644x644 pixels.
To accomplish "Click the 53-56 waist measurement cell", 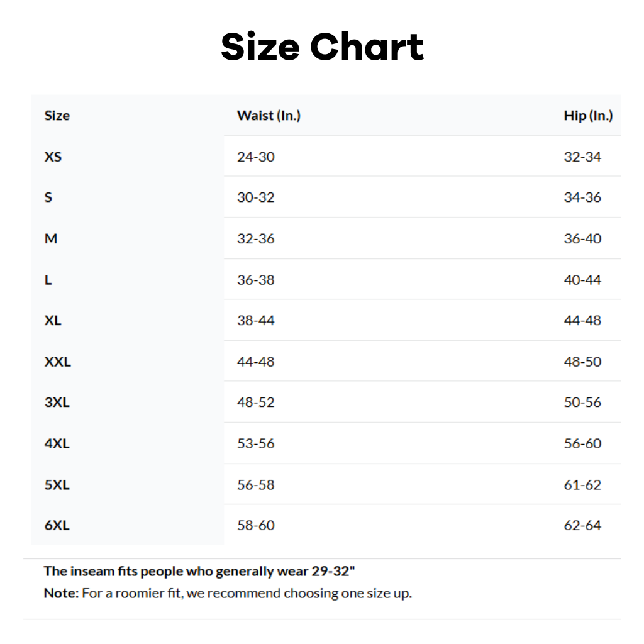I will [256, 444].
